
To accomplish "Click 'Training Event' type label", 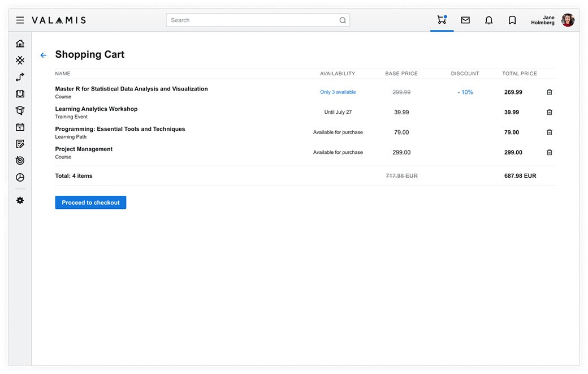I will [71, 117].
